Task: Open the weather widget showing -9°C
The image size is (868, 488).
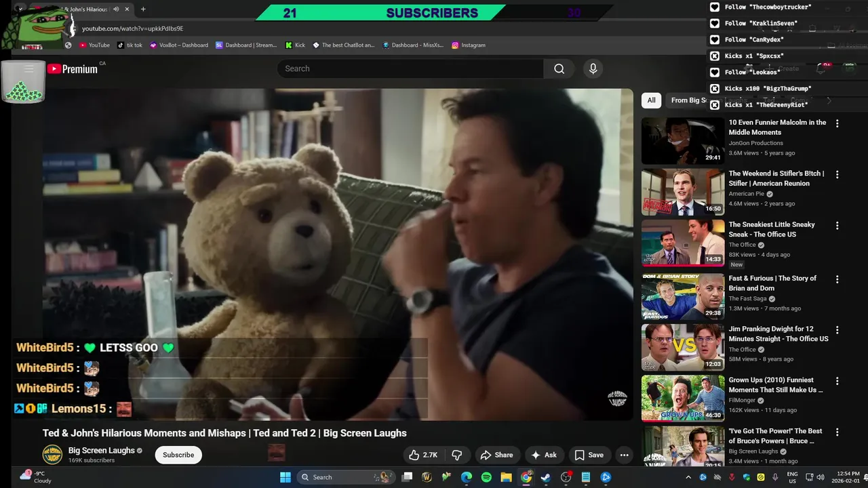Action: tap(35, 477)
